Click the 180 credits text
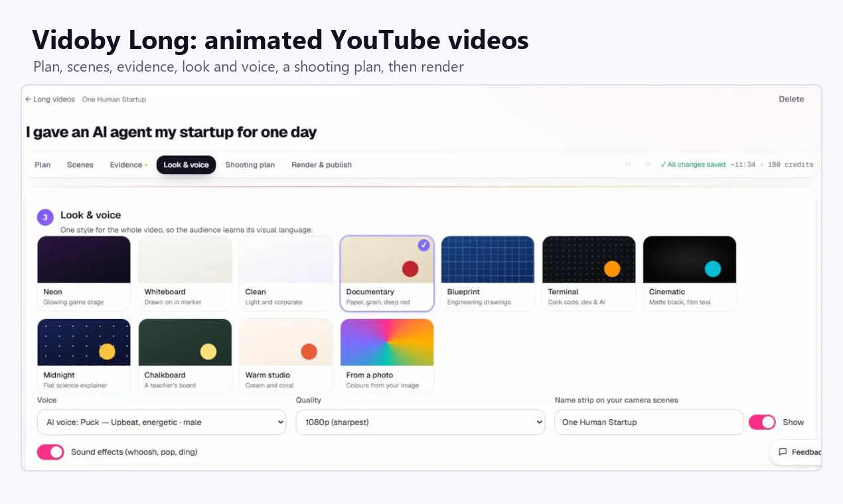 pyautogui.click(x=791, y=165)
